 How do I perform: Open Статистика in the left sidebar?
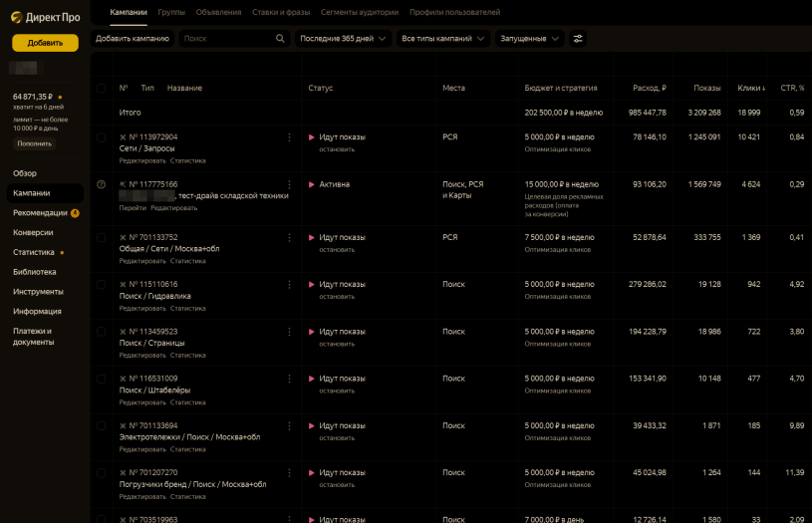point(34,252)
